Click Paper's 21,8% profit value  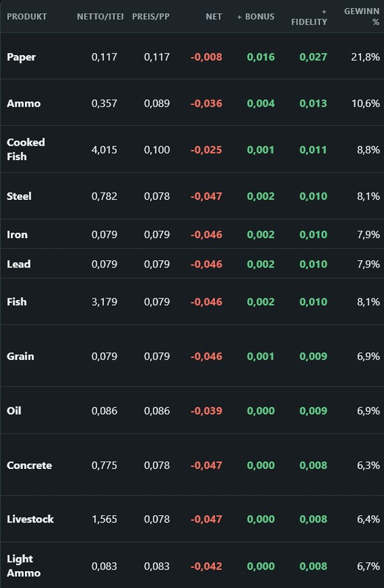[365, 57]
